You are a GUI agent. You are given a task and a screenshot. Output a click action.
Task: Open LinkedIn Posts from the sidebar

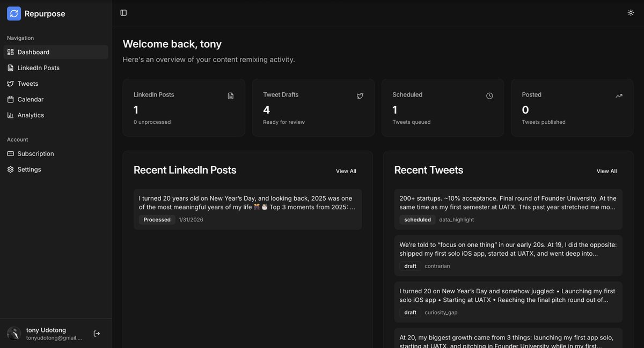[x=56, y=68]
